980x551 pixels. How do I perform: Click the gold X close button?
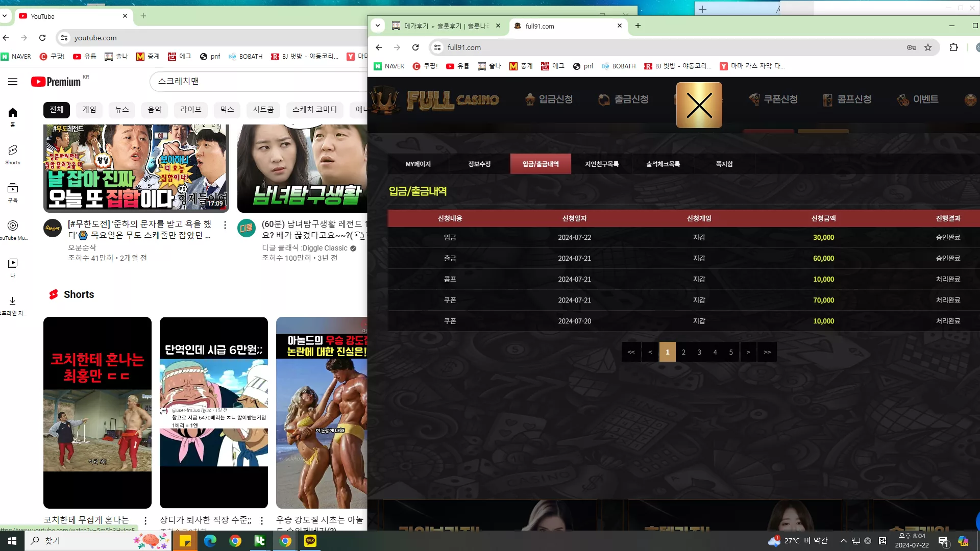click(x=699, y=105)
